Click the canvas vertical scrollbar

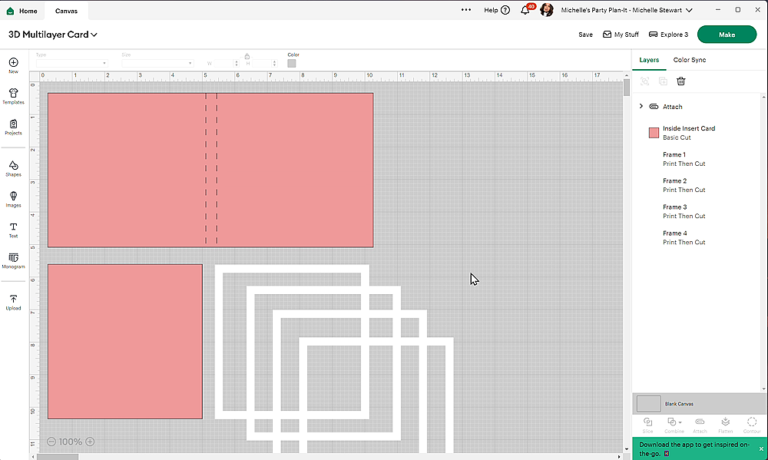(x=626, y=88)
